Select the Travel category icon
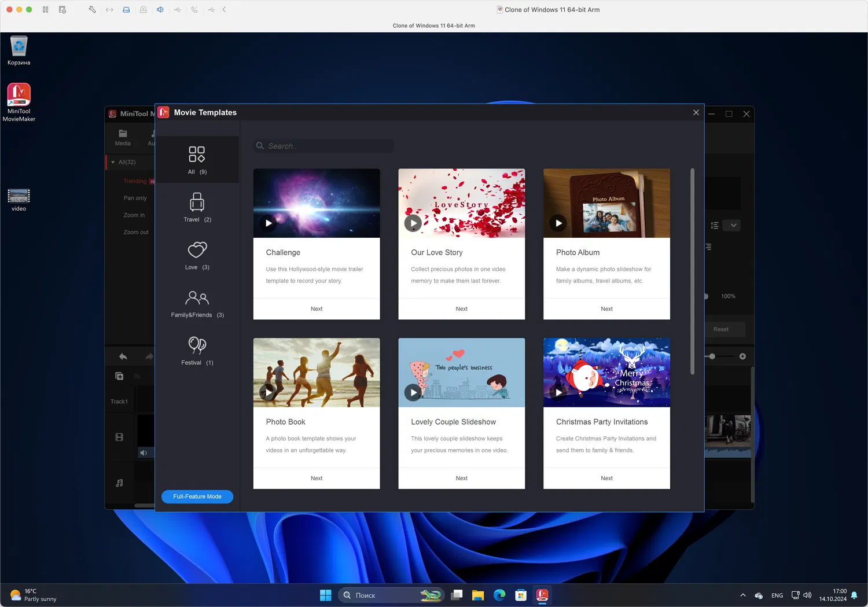 [x=197, y=203]
